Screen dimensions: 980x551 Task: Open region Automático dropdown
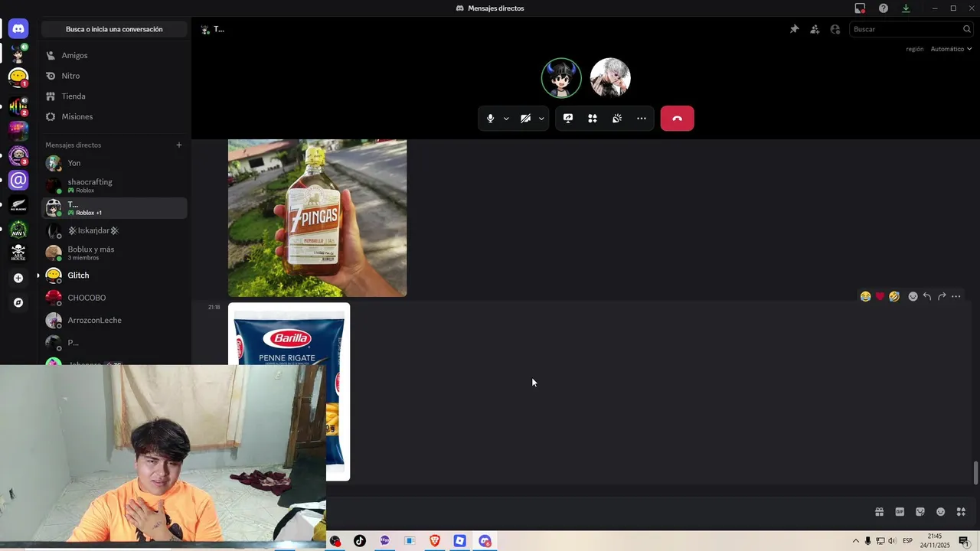tap(951, 49)
